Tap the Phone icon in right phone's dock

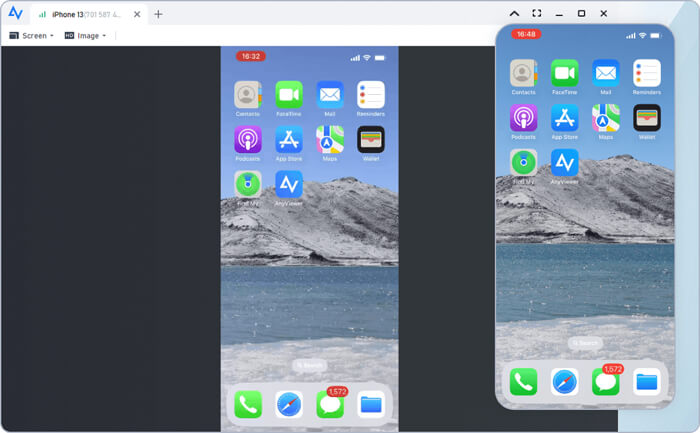point(524,382)
